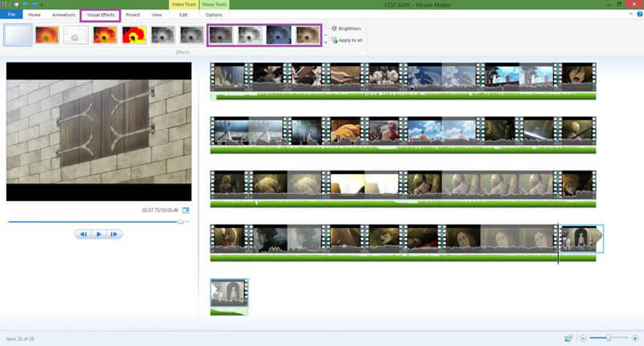
Task: Select the orange hair clip in second row
Action: pyautogui.click(x=345, y=131)
